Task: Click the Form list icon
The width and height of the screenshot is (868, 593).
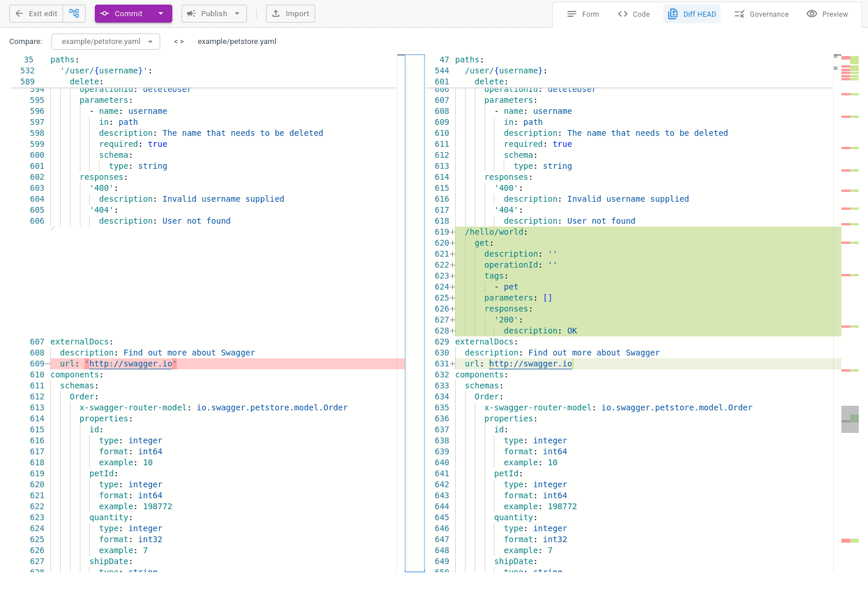Action: click(572, 14)
